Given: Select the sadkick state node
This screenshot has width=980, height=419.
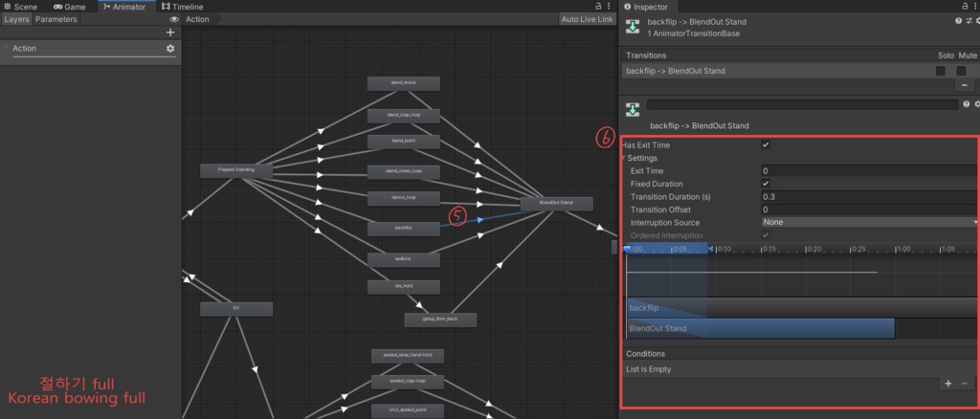Looking at the screenshot, I should (404, 260).
